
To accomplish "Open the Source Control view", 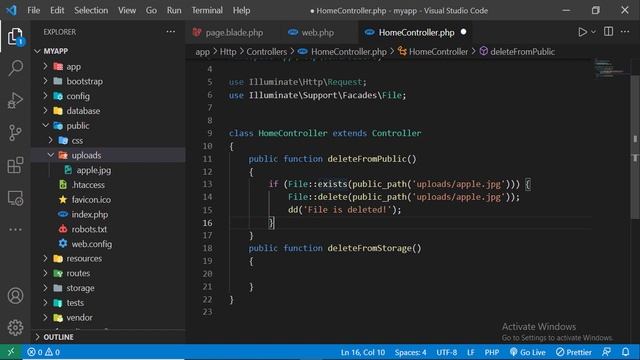I will tap(16, 133).
